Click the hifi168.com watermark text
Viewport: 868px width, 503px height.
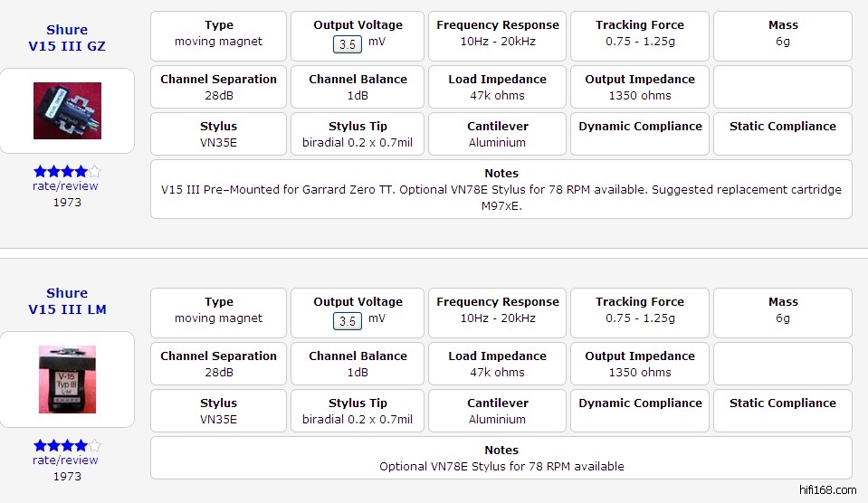pos(827,490)
